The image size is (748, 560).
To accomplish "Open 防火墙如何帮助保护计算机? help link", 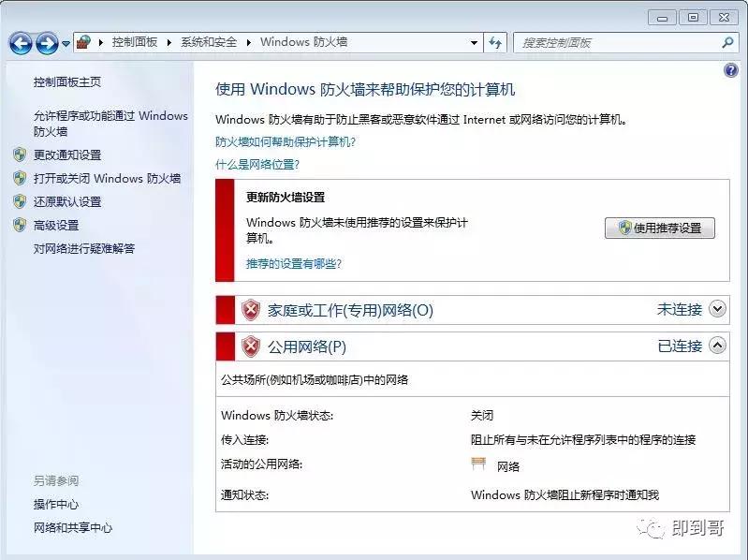I will (286, 141).
